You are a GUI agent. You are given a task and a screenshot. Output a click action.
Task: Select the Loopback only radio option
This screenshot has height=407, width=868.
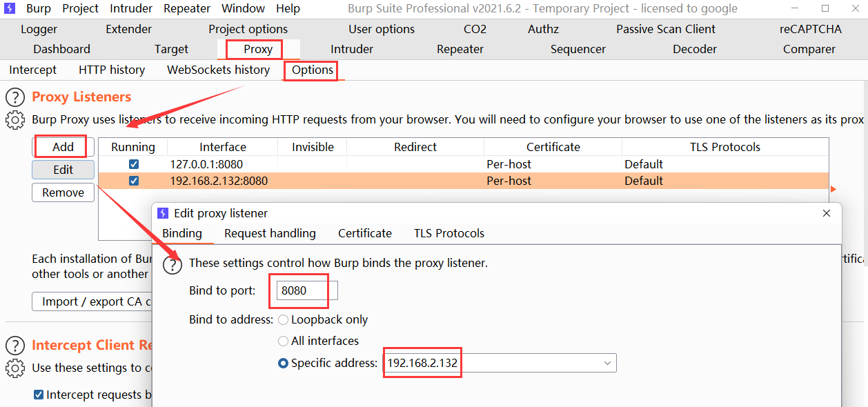283,320
